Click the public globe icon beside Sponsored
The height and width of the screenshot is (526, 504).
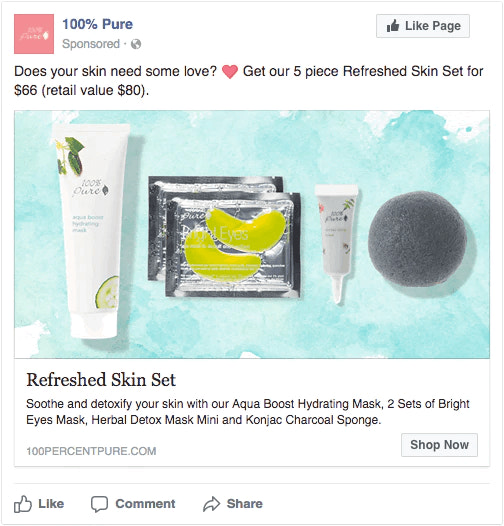136,44
